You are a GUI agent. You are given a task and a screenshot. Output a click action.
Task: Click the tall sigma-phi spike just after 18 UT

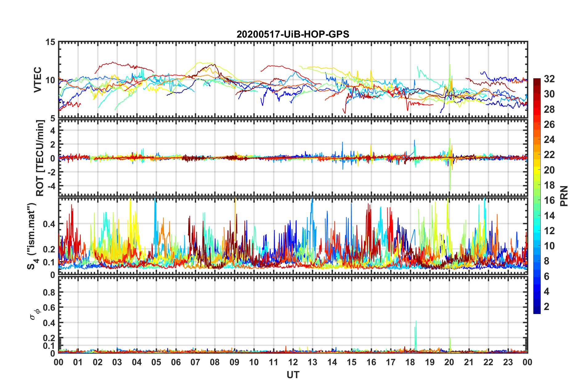pyautogui.click(x=416, y=335)
